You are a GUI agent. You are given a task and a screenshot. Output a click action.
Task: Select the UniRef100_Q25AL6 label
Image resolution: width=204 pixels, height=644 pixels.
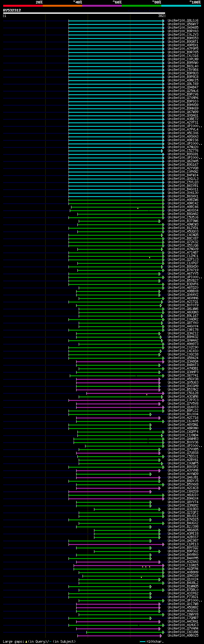click(x=183, y=91)
